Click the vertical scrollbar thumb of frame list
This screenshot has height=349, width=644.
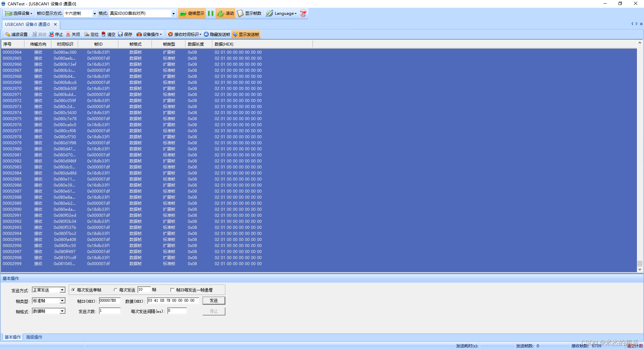tap(640, 263)
